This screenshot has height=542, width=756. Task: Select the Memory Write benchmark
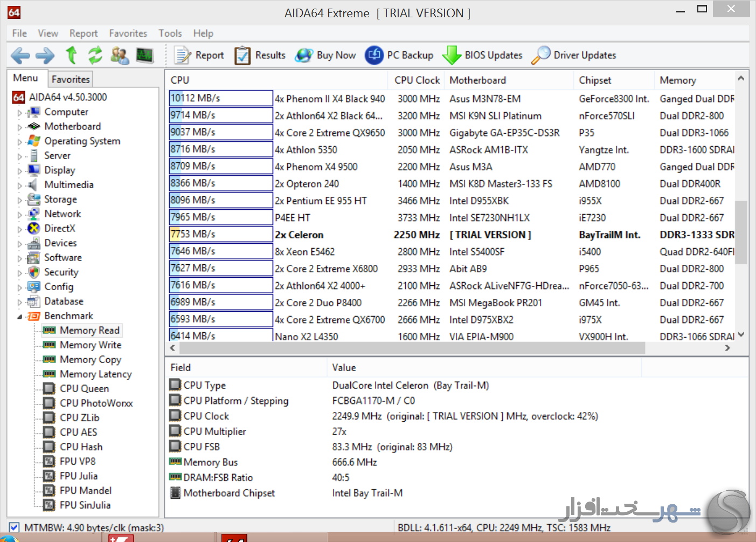click(x=91, y=345)
